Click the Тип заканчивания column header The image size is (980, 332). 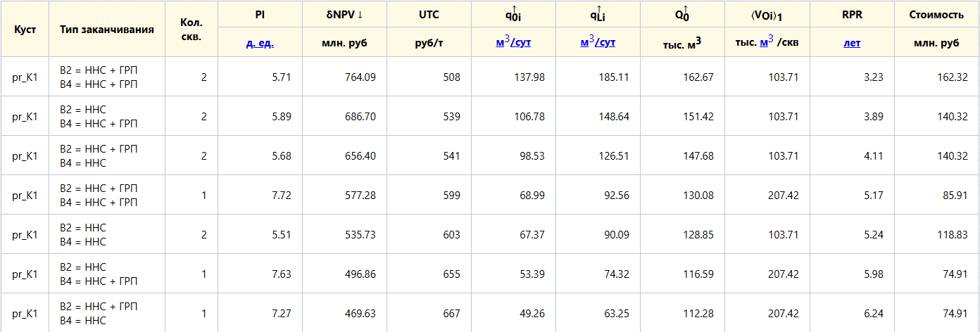107,29
